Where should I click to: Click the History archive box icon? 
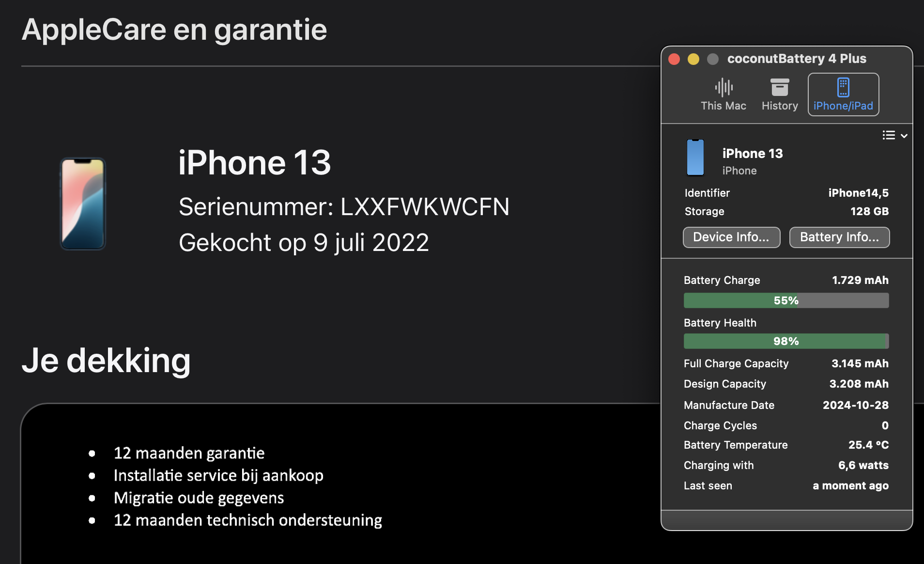[x=780, y=87]
